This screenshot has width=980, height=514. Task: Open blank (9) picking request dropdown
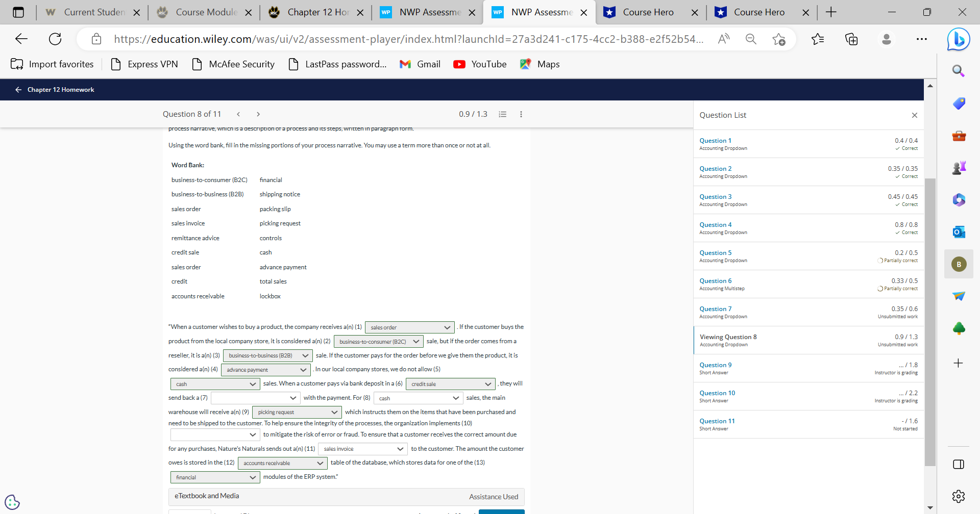(297, 412)
